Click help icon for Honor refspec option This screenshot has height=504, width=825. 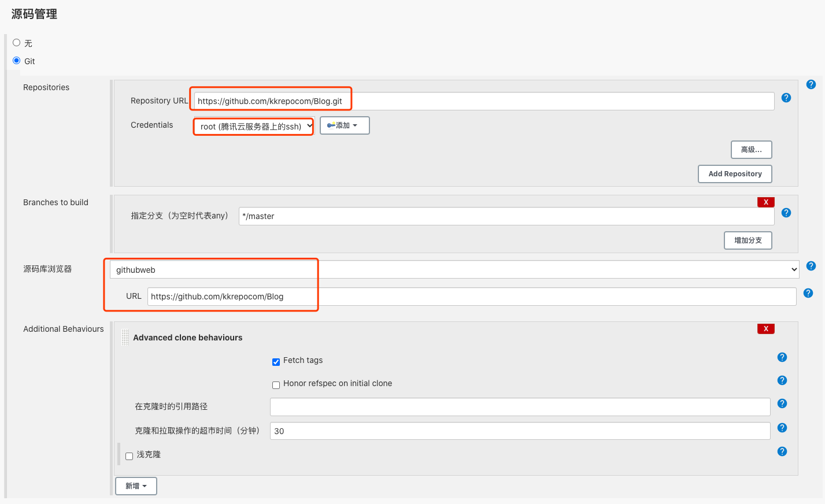[782, 380]
